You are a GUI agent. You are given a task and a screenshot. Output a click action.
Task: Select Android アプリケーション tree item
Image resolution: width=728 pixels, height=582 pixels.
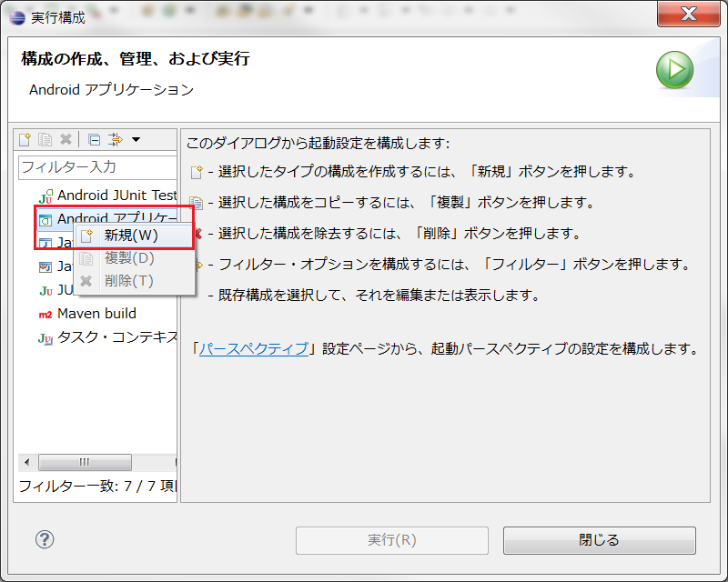(x=117, y=218)
